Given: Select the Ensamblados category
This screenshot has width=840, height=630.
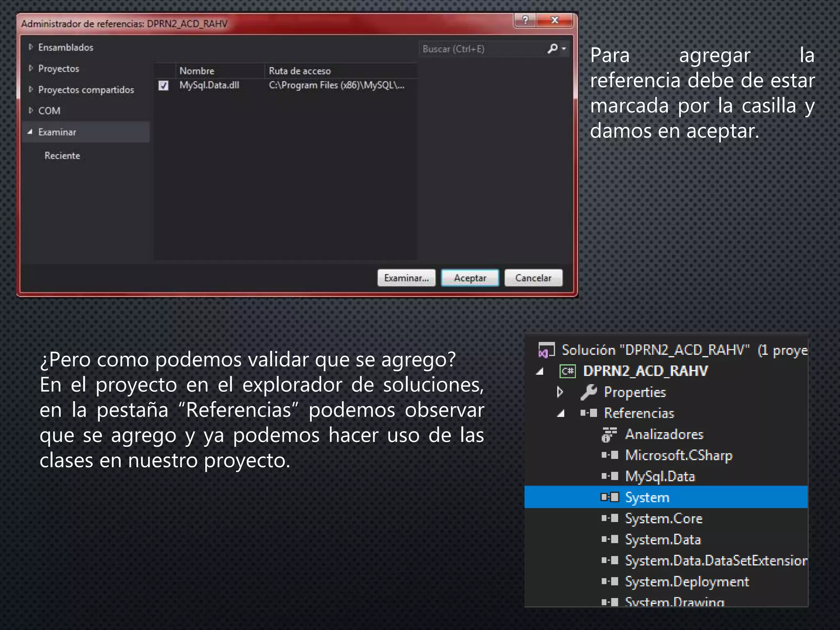Looking at the screenshot, I should [x=66, y=47].
